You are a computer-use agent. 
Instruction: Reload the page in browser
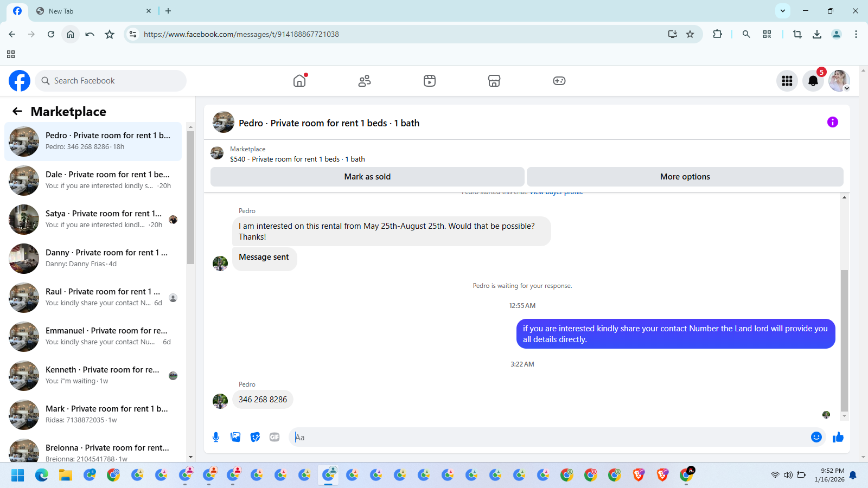pyautogui.click(x=51, y=34)
